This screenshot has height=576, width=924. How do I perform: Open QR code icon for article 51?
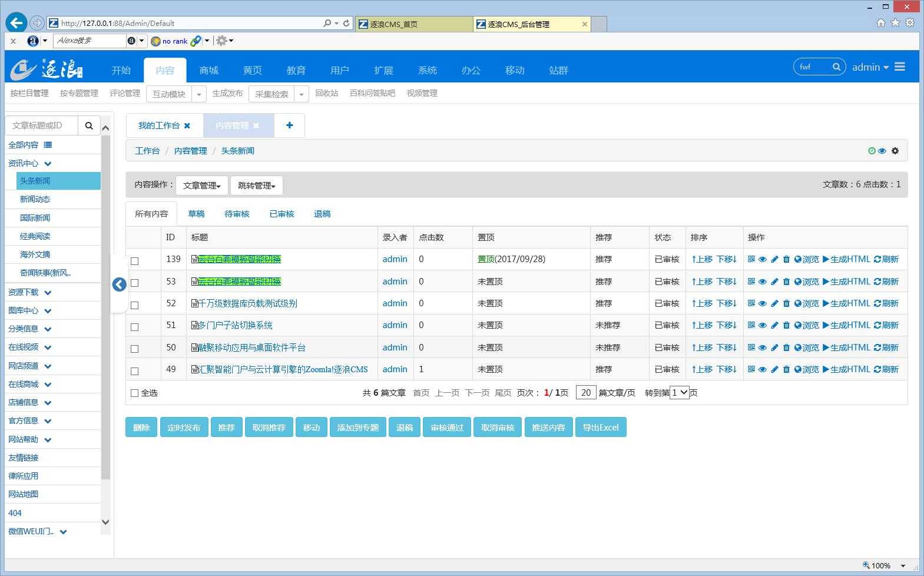[751, 325]
